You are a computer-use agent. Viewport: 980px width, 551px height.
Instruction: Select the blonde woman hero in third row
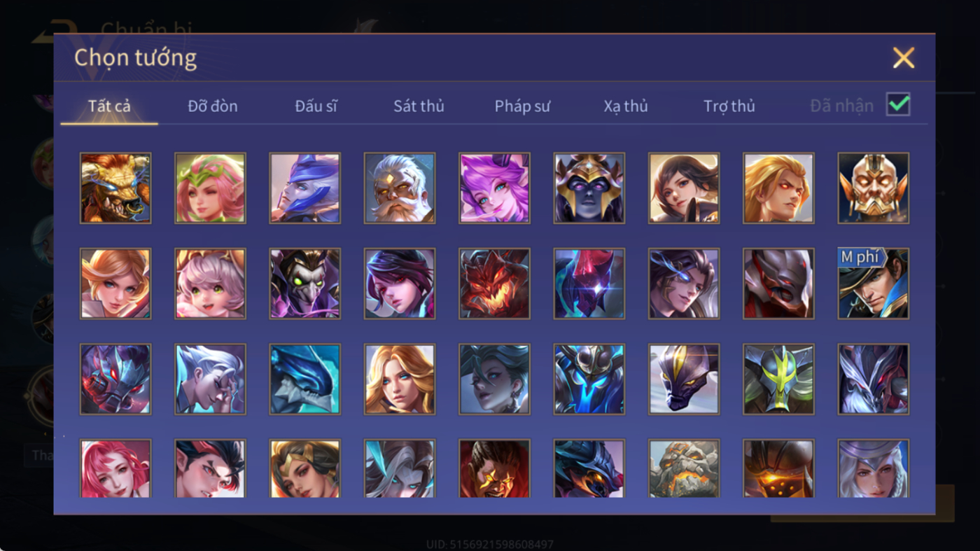coord(400,379)
